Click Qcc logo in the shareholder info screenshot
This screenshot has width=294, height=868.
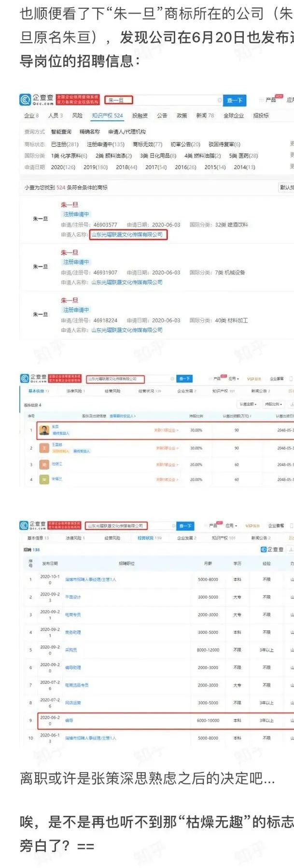pos(33,379)
